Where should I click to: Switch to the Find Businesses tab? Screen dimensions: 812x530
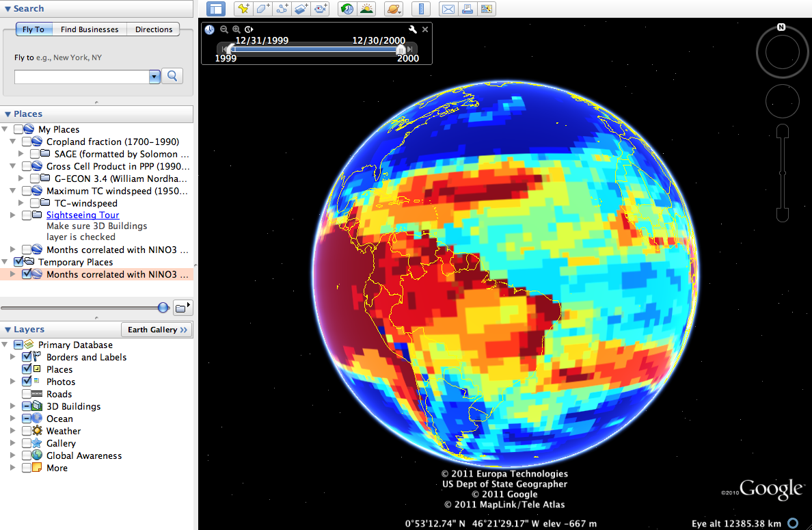[90, 29]
